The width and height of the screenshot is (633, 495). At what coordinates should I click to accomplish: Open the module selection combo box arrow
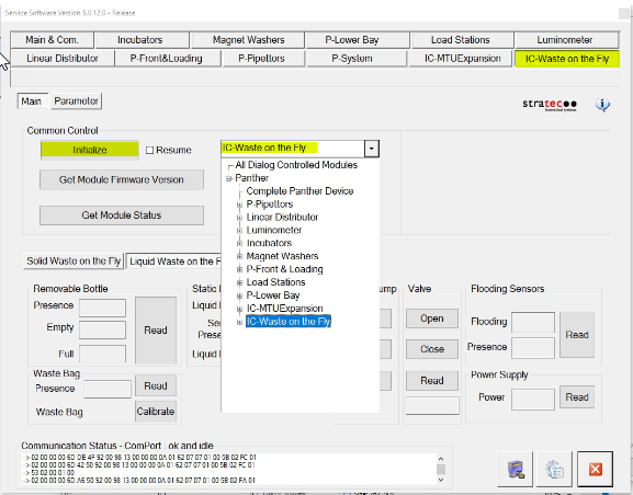tap(372, 148)
